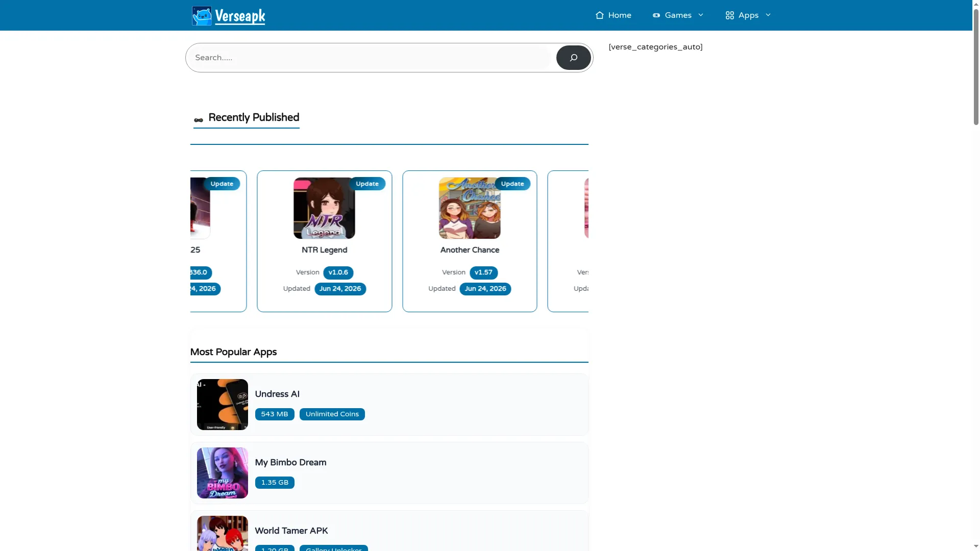The width and height of the screenshot is (980, 551).
Task: Expand the Games menu chevron
Action: coord(701,15)
